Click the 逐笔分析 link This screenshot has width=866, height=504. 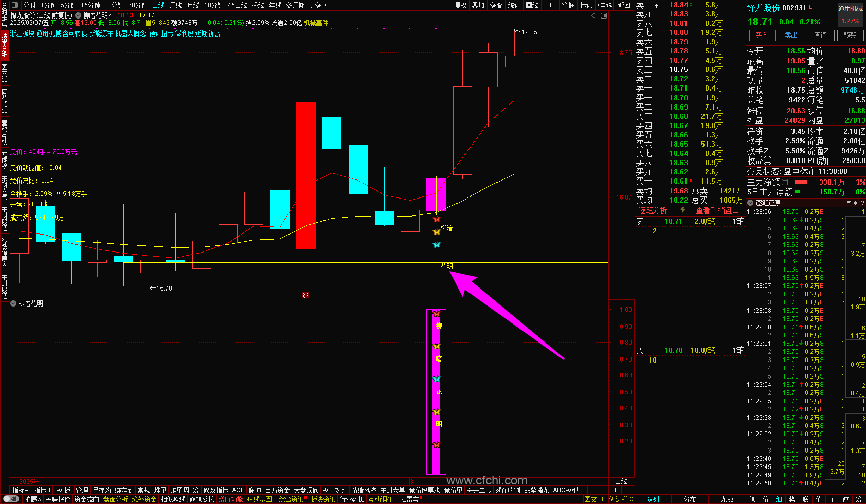coord(653,210)
